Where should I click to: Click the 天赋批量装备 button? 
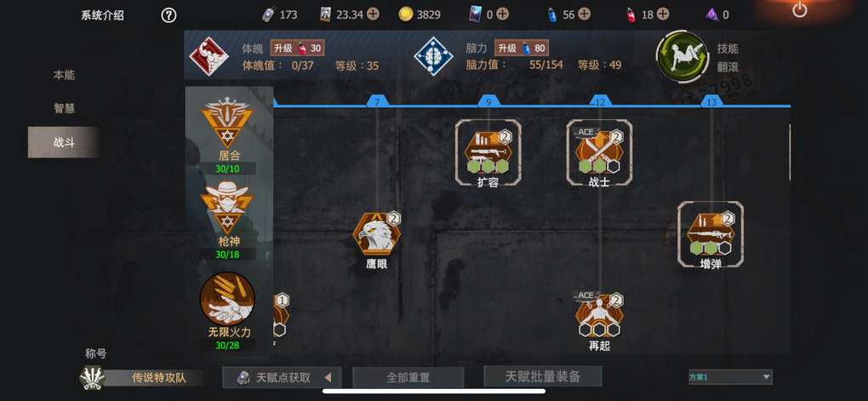click(x=543, y=376)
